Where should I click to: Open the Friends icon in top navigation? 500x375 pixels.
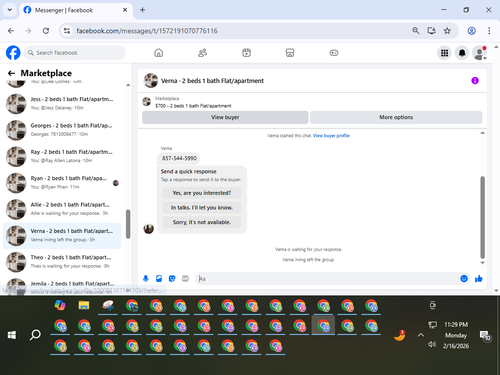click(x=203, y=53)
